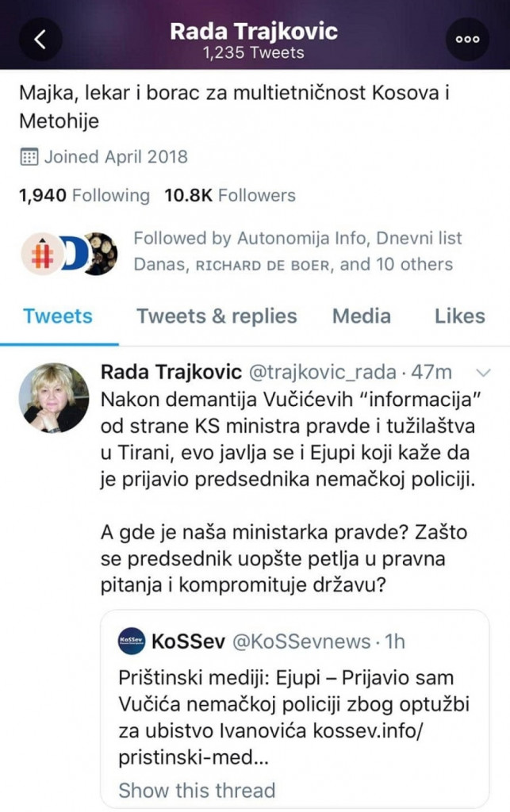Click the calendar icon beside Joined April 2018
The image size is (510, 812).
point(30,157)
